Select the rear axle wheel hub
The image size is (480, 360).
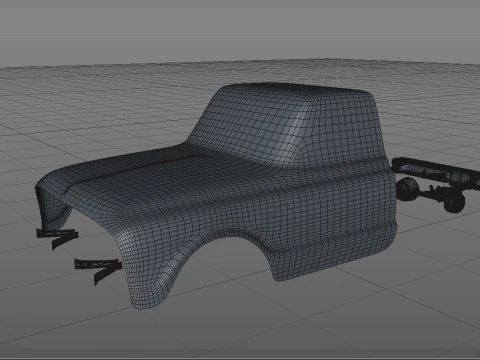pyautogui.click(x=454, y=201)
